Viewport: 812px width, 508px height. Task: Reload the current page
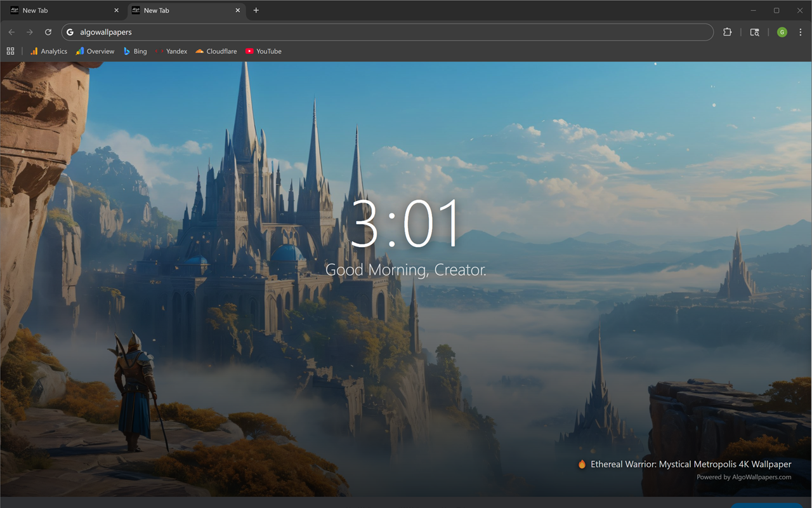[x=48, y=32]
